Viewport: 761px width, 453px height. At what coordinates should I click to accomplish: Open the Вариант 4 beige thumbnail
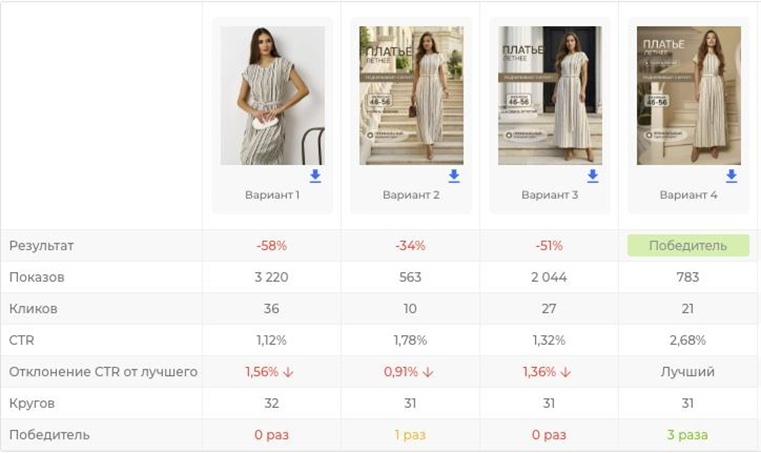click(x=689, y=96)
